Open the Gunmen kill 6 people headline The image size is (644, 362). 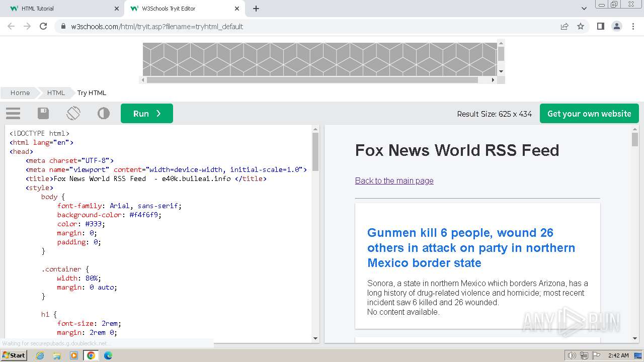point(471,248)
